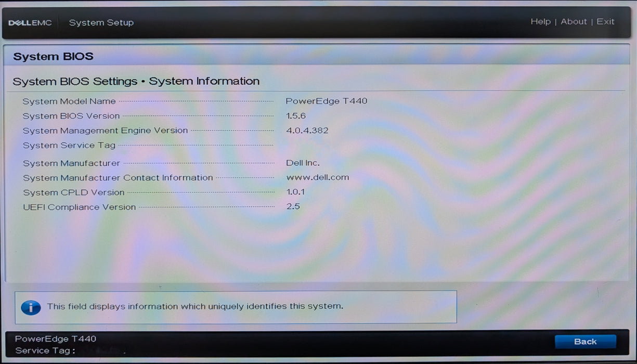Select the System BIOS Version label

coord(71,116)
